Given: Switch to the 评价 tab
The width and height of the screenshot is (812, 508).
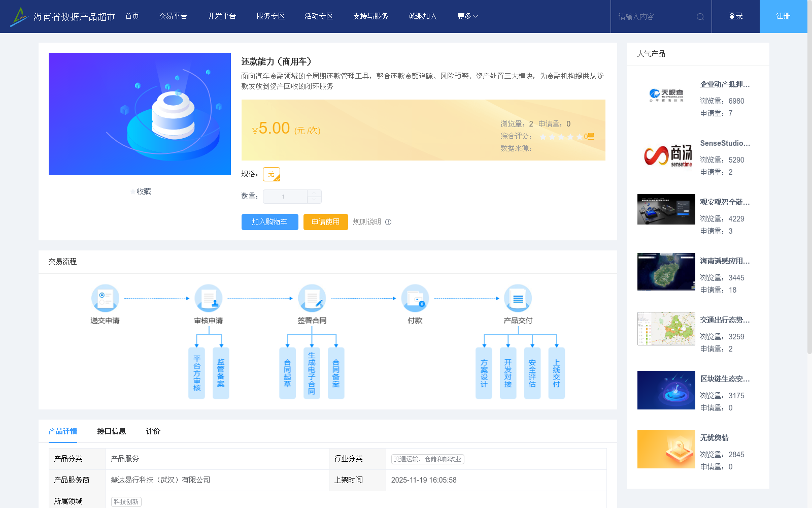Looking at the screenshot, I should (x=153, y=431).
